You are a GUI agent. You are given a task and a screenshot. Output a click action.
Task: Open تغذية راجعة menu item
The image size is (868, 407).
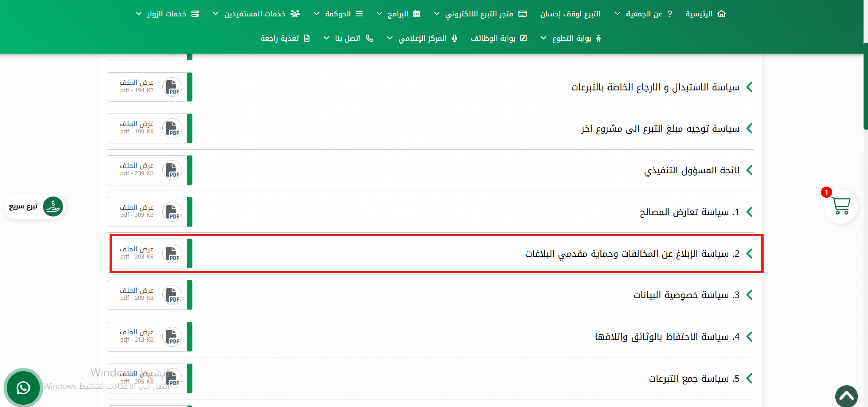280,38
